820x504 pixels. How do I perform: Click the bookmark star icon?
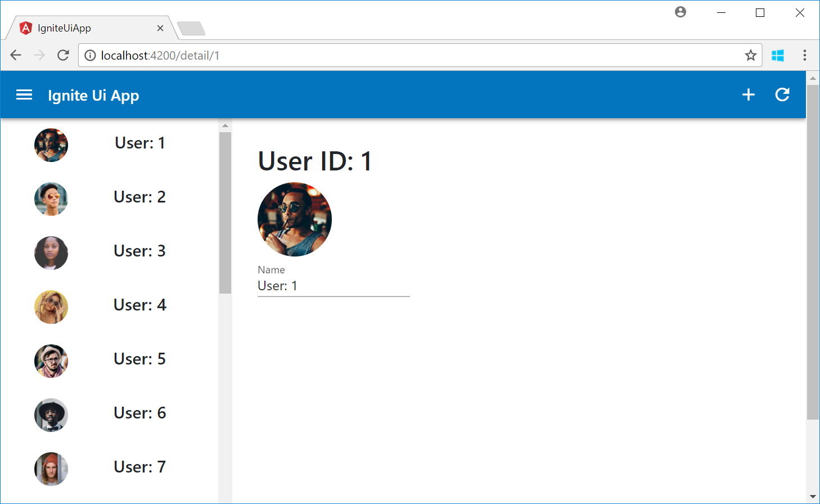pos(751,55)
